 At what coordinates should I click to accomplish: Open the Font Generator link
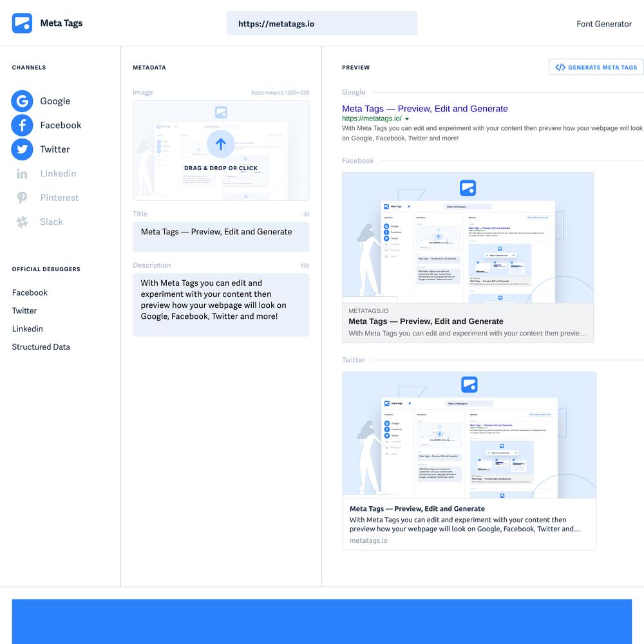(x=604, y=24)
